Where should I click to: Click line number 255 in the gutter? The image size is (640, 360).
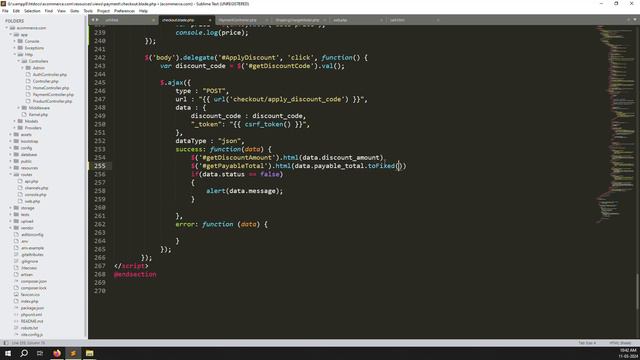[x=100, y=166]
